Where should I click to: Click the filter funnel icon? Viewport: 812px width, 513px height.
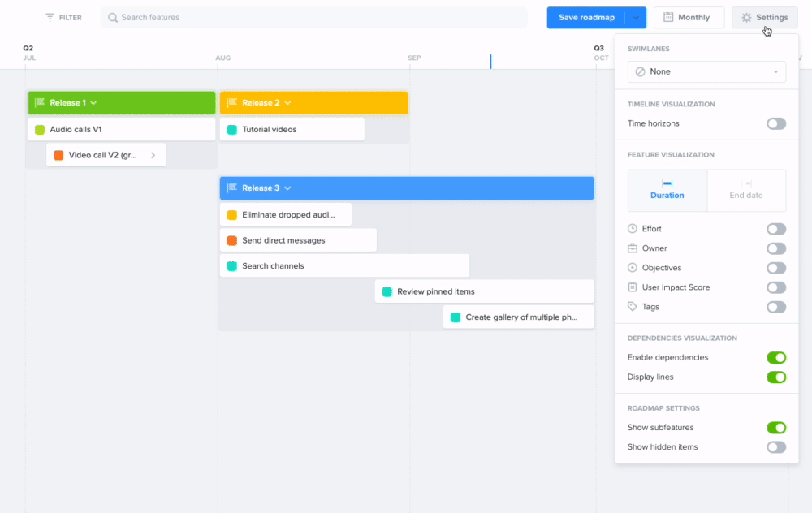50,18
